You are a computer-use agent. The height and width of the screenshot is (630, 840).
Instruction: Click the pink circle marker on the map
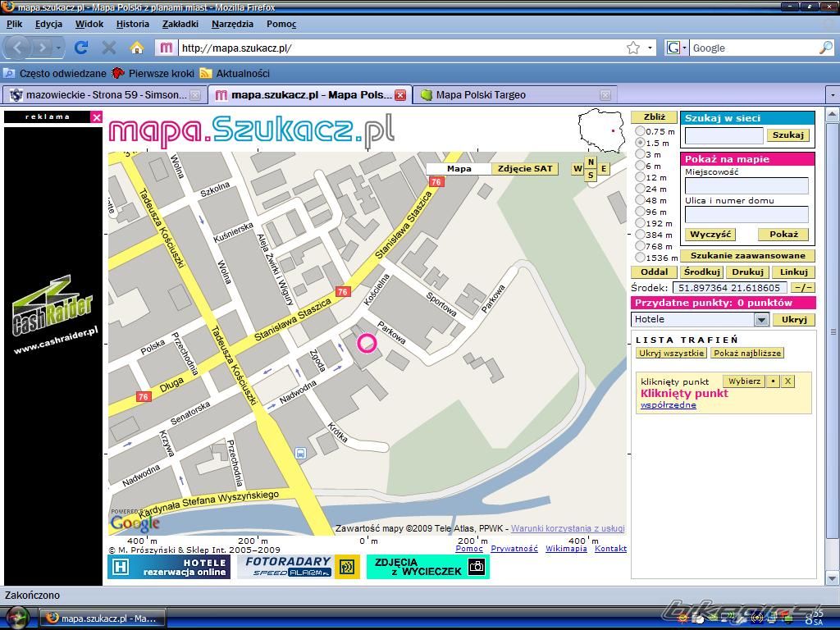pos(367,344)
